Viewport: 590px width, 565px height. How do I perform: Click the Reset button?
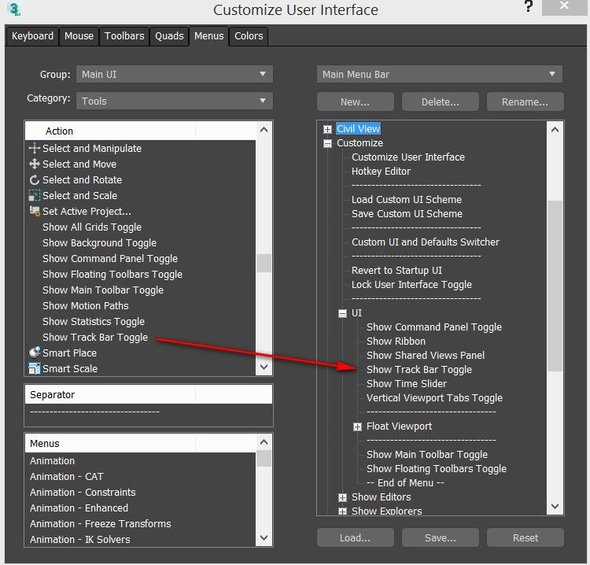coord(525,538)
